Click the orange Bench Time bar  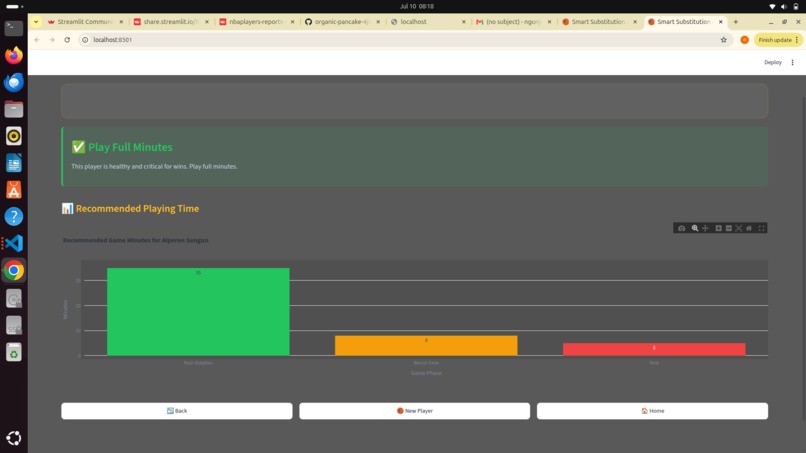pyautogui.click(x=426, y=346)
